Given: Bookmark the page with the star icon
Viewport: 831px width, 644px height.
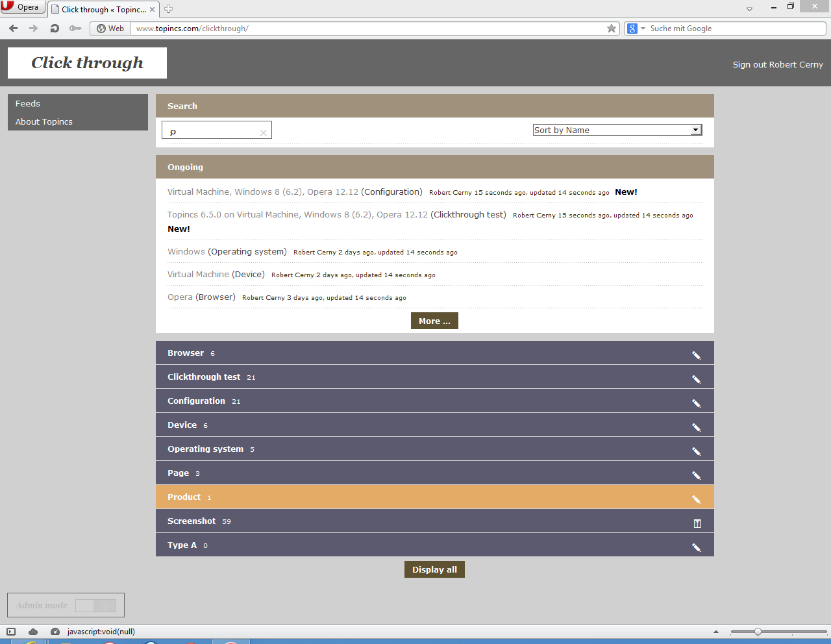Looking at the screenshot, I should [x=611, y=29].
